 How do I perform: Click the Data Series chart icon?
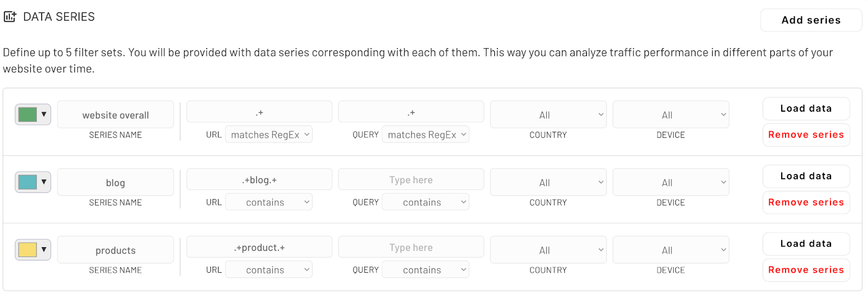10,17
